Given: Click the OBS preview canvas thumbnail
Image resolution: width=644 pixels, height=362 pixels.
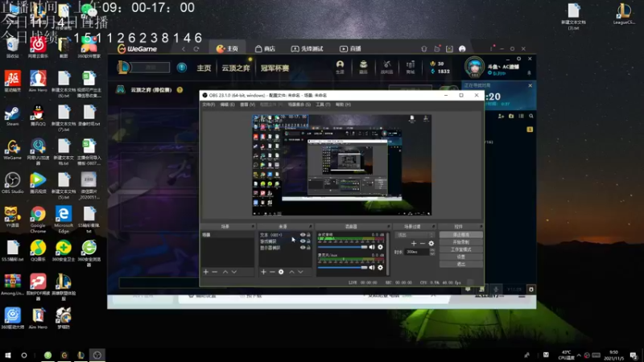Looking at the screenshot, I should click(341, 165).
